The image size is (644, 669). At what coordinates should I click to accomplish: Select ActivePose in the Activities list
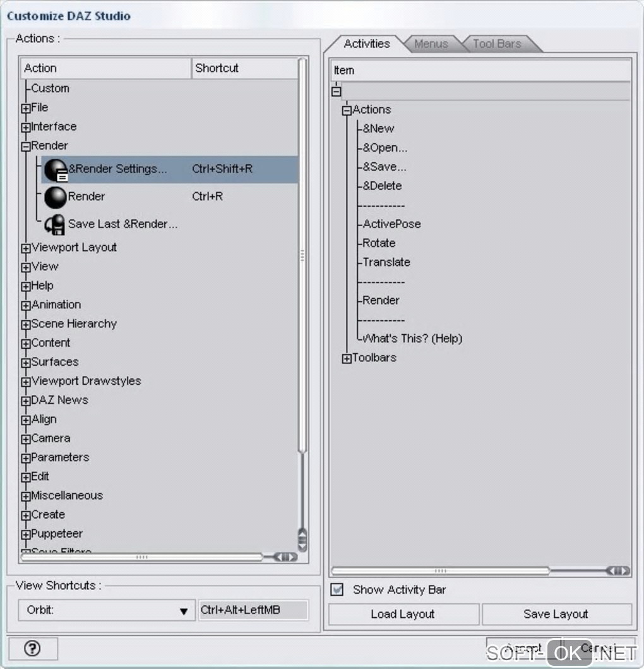click(x=391, y=224)
